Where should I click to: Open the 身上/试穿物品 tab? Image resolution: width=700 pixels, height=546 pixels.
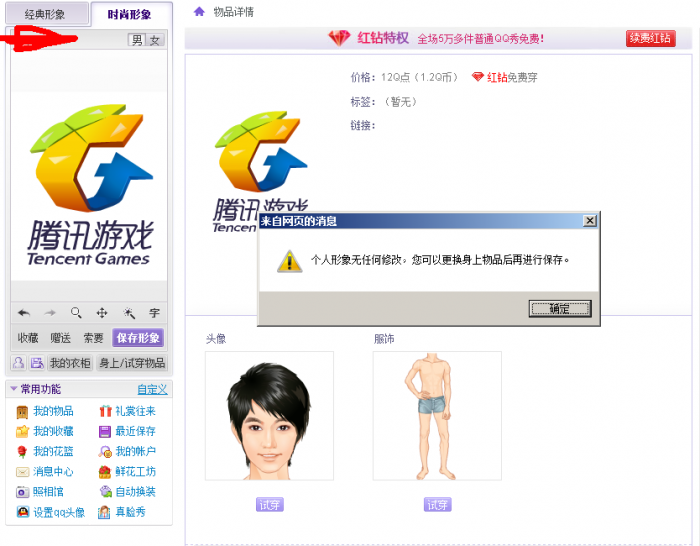pyautogui.click(x=132, y=363)
